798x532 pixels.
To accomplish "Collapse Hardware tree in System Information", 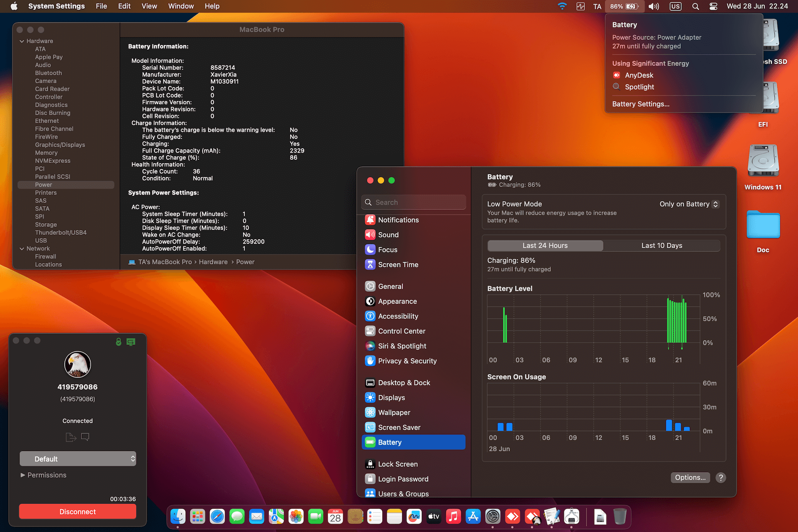I will tap(22, 41).
